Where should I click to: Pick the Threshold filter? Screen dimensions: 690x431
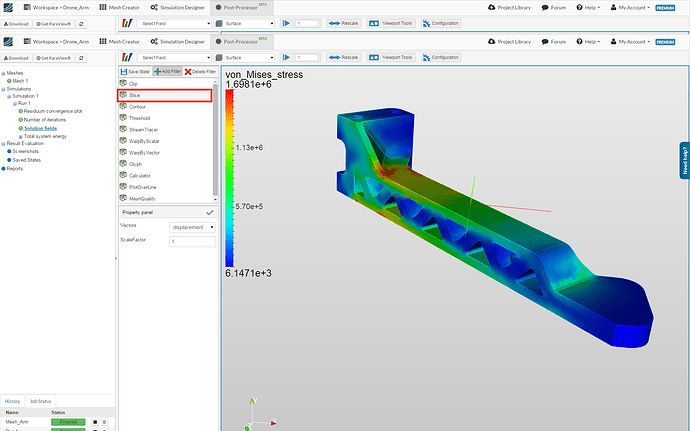coord(141,118)
